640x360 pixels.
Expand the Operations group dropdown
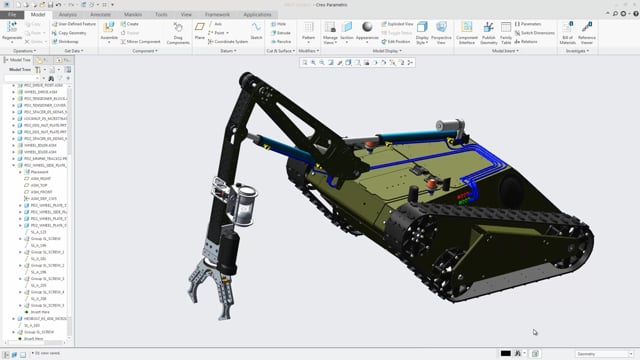24,51
